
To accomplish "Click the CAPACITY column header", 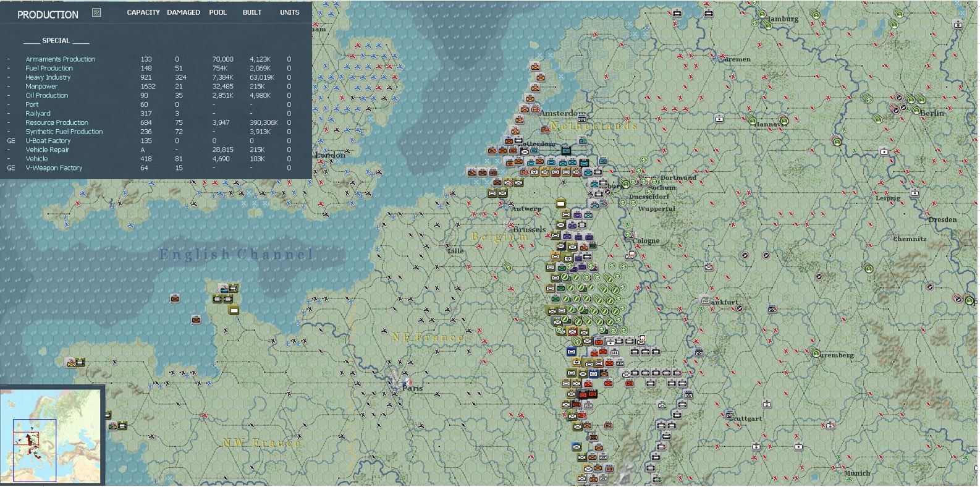I will [143, 12].
